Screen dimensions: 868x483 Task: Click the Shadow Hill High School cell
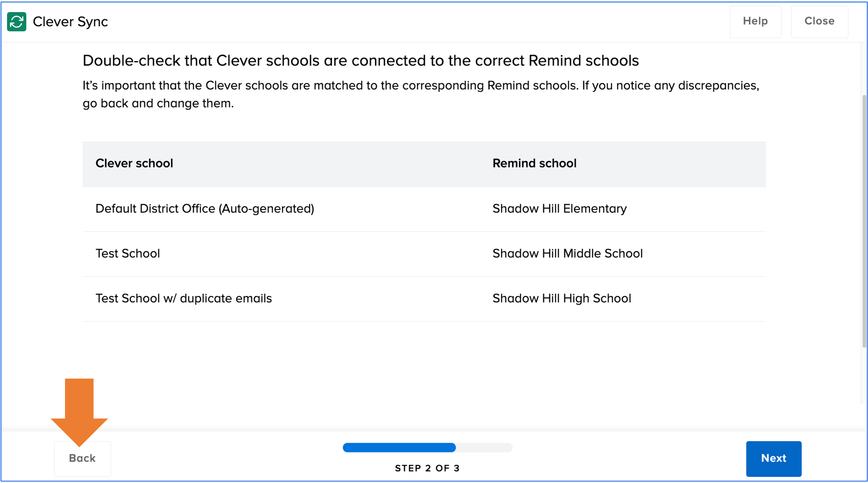coord(562,298)
